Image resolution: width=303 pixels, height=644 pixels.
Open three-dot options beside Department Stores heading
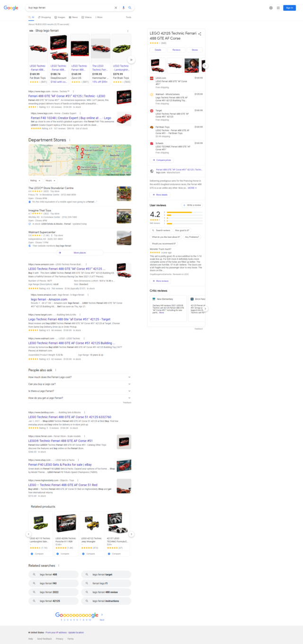(69, 140)
